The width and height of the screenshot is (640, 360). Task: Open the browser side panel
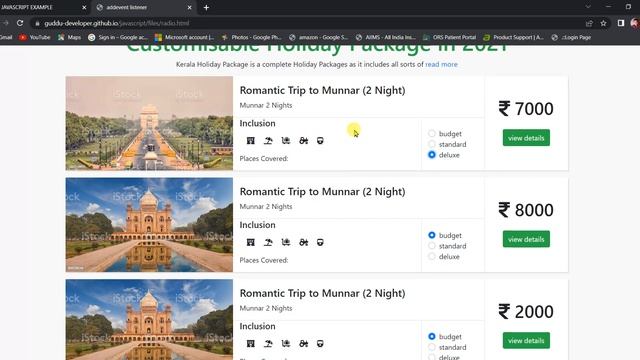621,23
